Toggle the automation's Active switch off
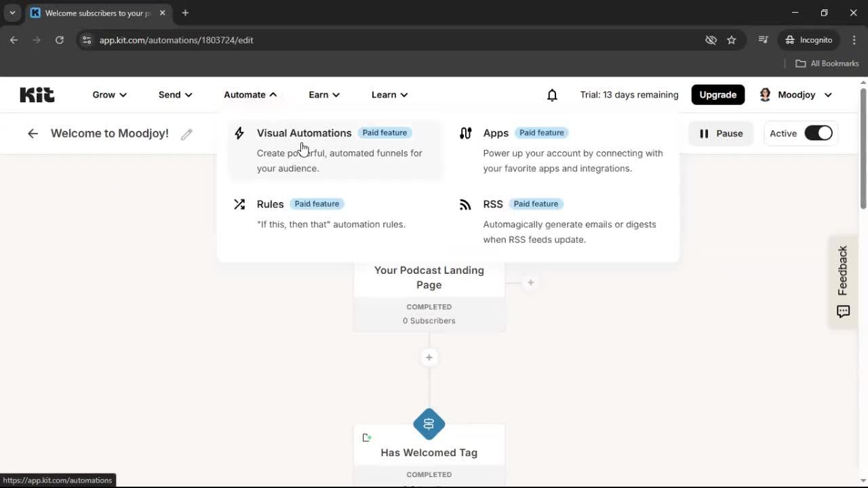 coord(818,133)
